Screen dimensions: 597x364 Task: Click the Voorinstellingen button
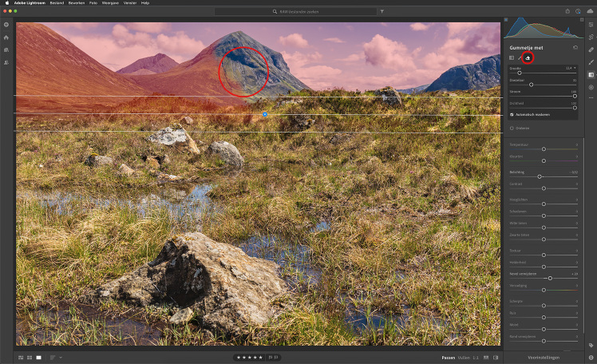click(x=544, y=358)
